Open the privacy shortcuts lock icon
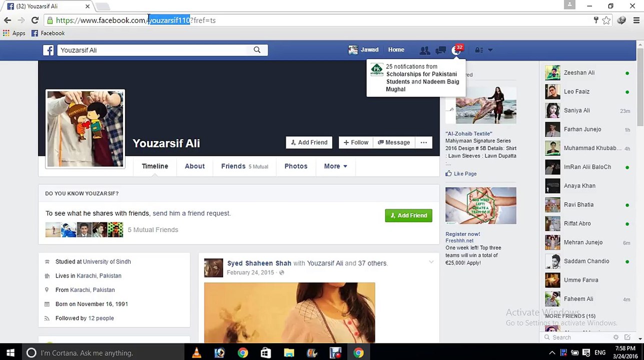The image size is (644, 360). [479, 50]
